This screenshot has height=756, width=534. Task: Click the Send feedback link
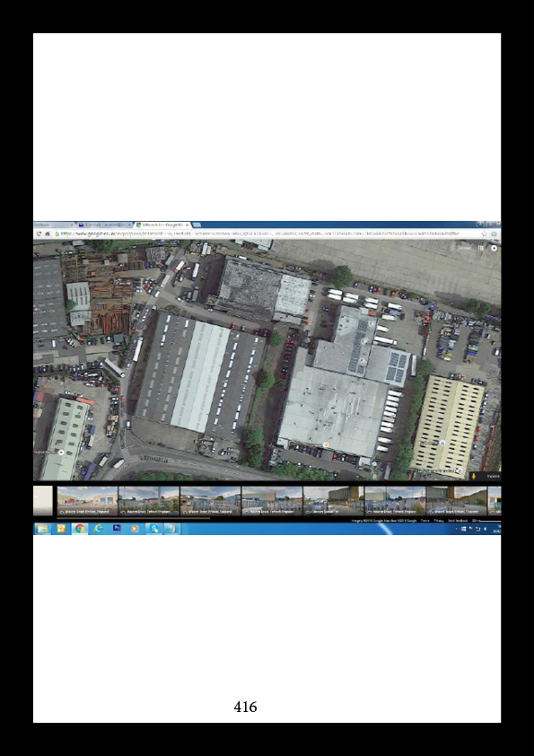coord(458,521)
